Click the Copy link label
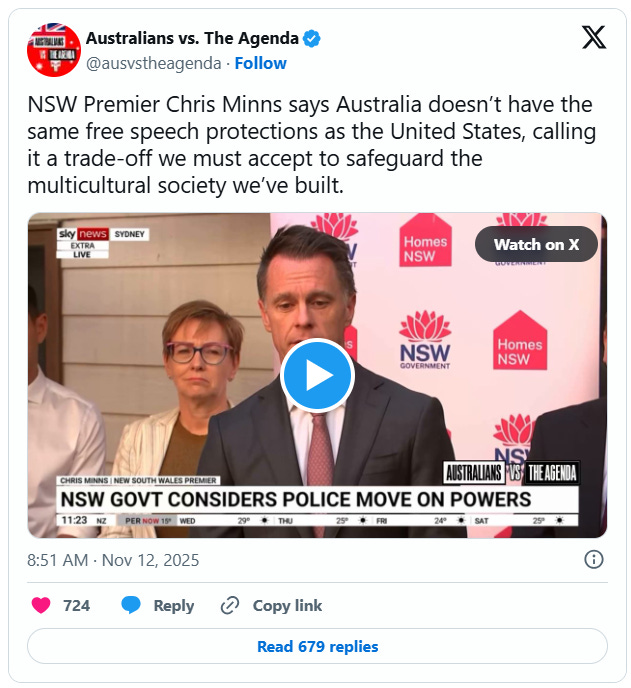 click(287, 606)
